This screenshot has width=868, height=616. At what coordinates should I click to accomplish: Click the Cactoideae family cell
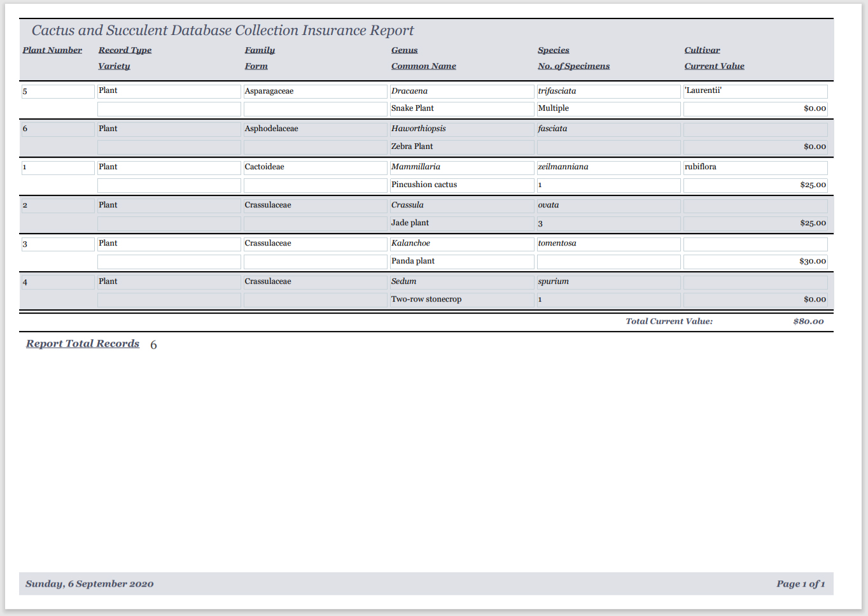coord(315,167)
